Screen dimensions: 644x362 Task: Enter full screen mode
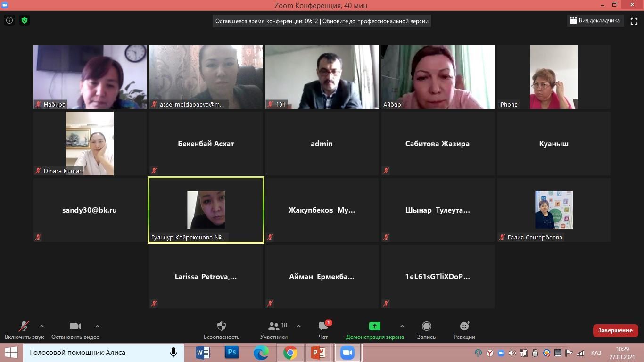[x=634, y=21]
